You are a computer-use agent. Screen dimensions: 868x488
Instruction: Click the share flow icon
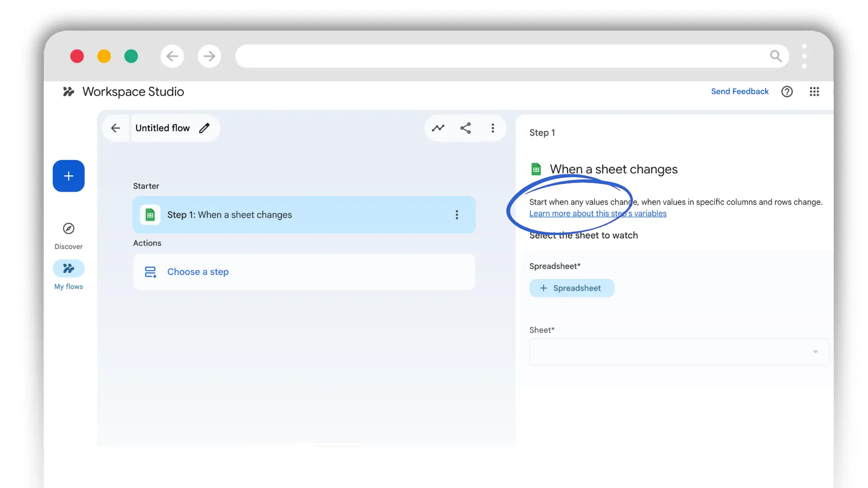coord(465,128)
